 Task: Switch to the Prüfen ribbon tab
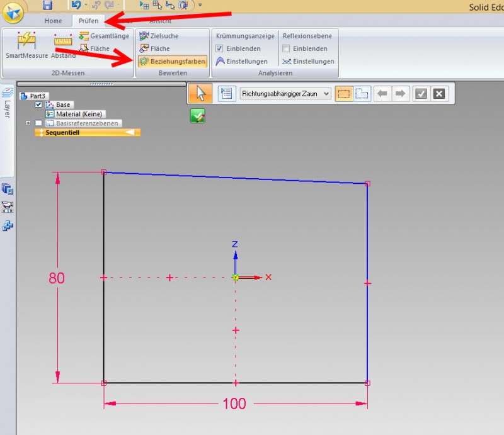[88, 21]
